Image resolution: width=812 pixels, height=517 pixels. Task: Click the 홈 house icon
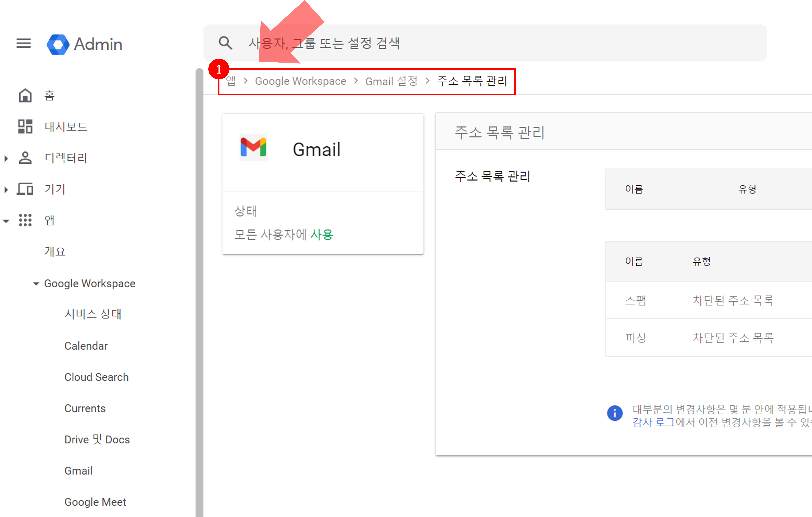click(x=25, y=96)
